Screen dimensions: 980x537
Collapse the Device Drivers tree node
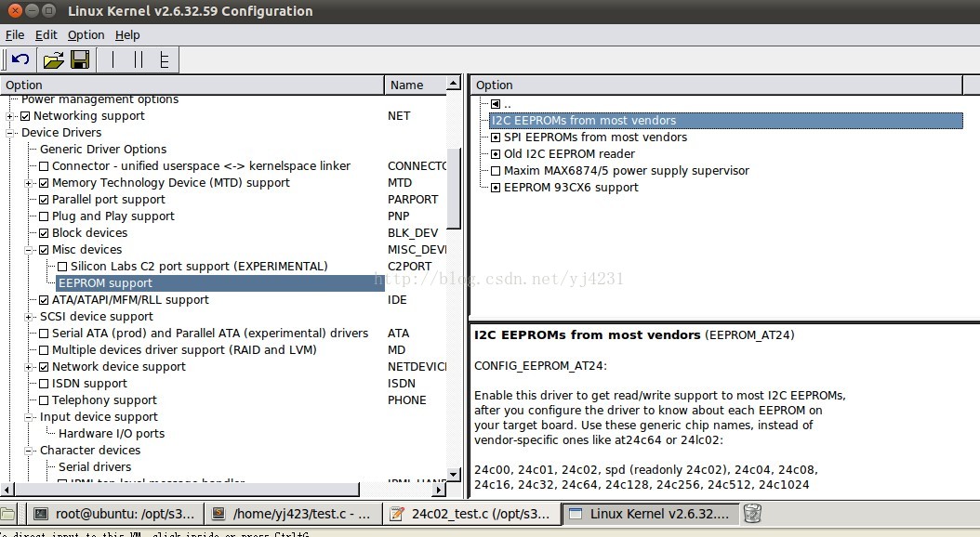(9, 133)
